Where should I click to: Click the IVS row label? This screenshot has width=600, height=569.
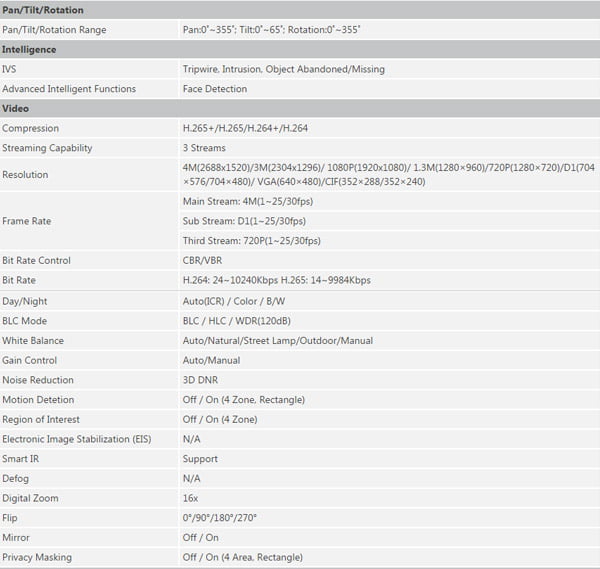click(10, 69)
